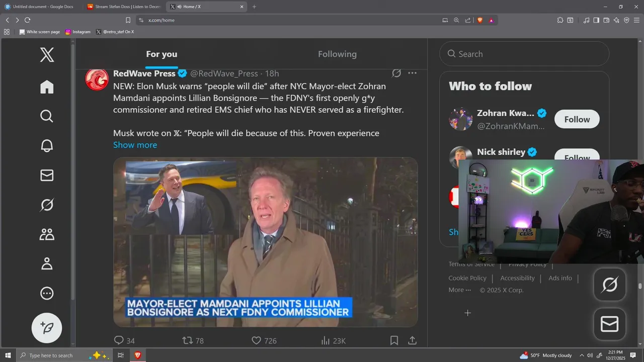Open views analytics showing 23K
This screenshot has width=644, height=362.
coord(333,340)
